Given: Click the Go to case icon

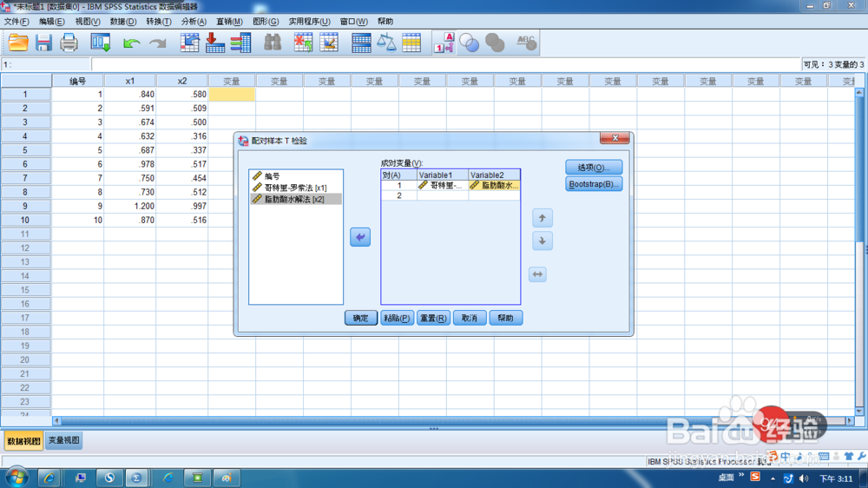Looking at the screenshot, I should pyautogui.click(x=190, y=43).
